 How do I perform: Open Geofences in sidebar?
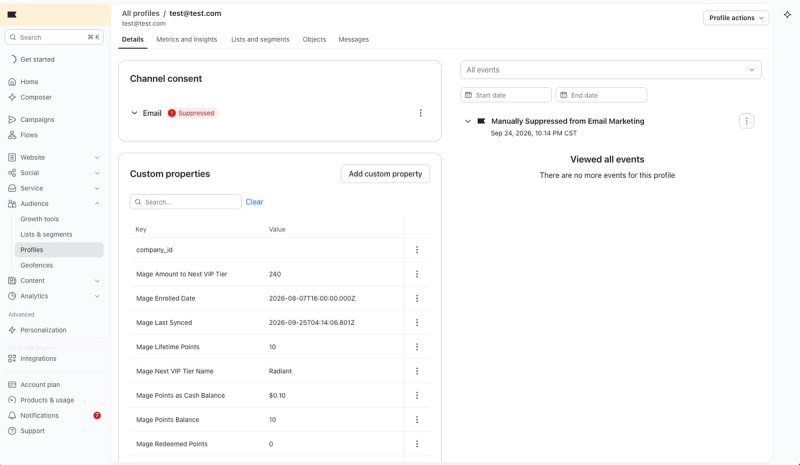[x=37, y=265]
